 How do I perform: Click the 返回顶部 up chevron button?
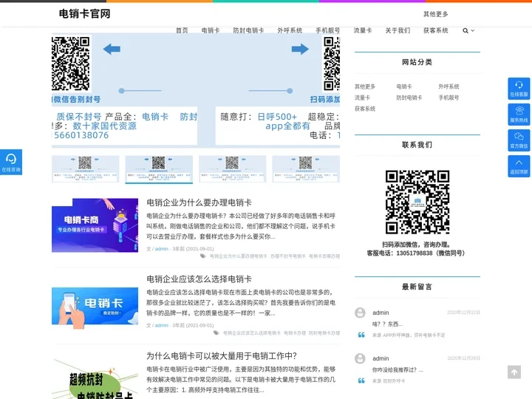519,166
